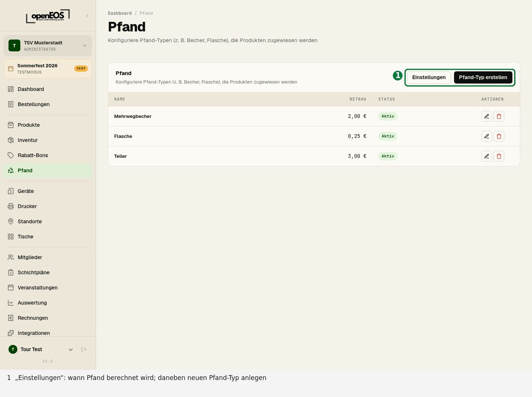Open the Sommerfest 2026 event selector
532x397 pixels.
[x=48, y=69]
